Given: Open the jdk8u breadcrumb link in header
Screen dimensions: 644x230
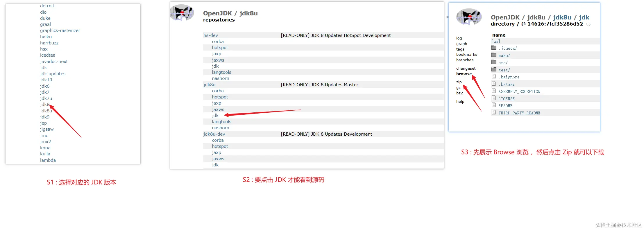Looking at the screenshot, I should tap(562, 17).
